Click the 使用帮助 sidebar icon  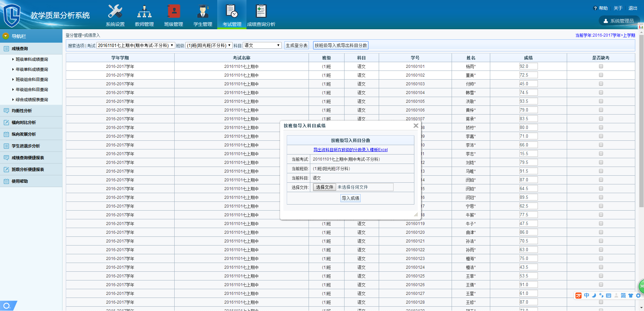(6, 181)
